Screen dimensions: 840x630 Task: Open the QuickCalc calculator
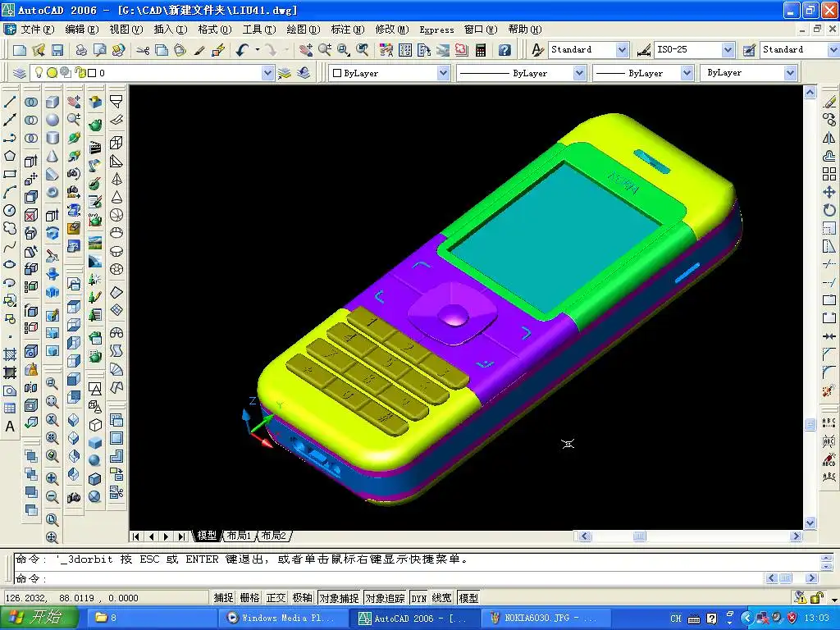(x=481, y=50)
